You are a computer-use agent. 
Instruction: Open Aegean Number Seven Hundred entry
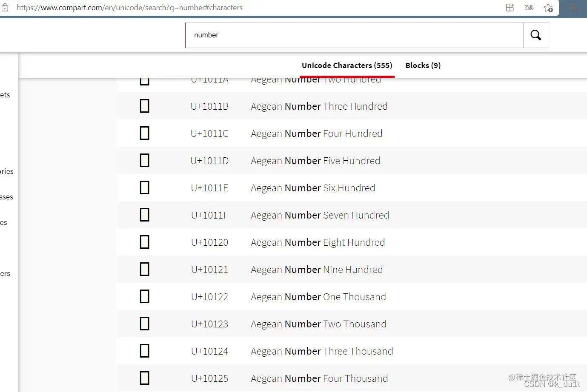[320, 215]
